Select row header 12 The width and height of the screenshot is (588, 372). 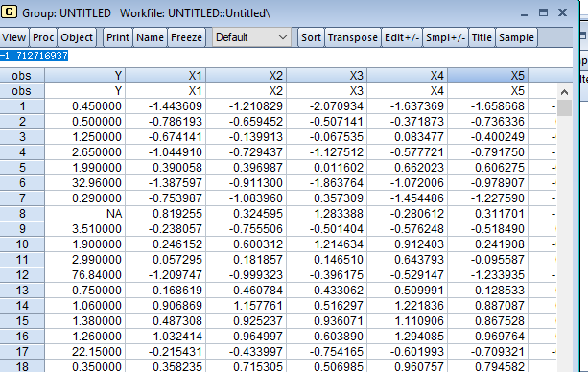(x=22, y=275)
